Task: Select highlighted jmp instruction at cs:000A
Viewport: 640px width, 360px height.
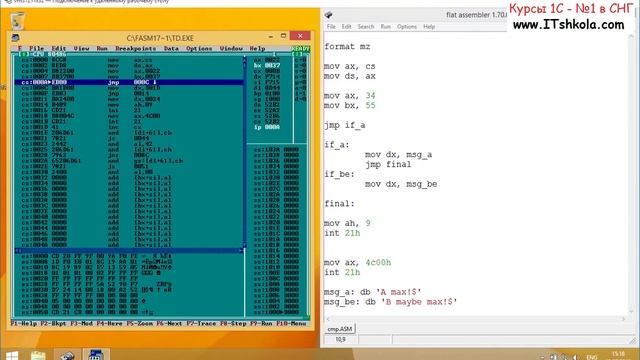Action: 129,82
